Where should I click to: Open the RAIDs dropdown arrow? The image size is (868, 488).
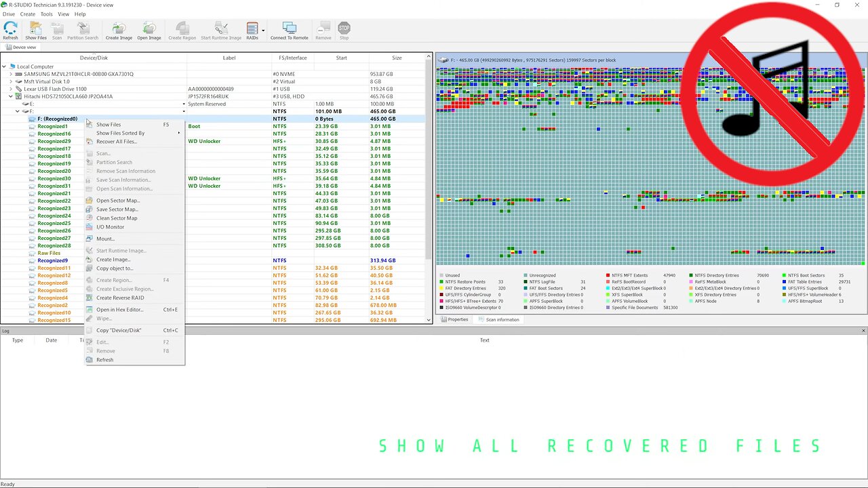[x=263, y=30]
